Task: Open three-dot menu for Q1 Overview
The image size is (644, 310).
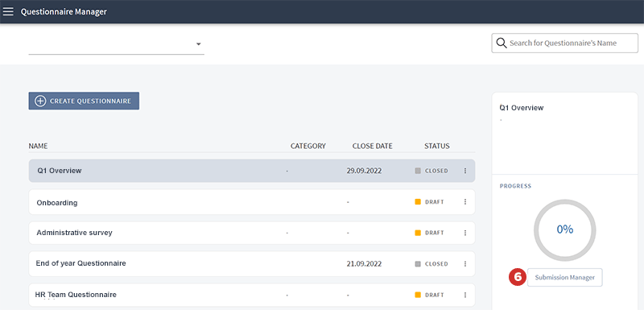Action: click(x=465, y=171)
